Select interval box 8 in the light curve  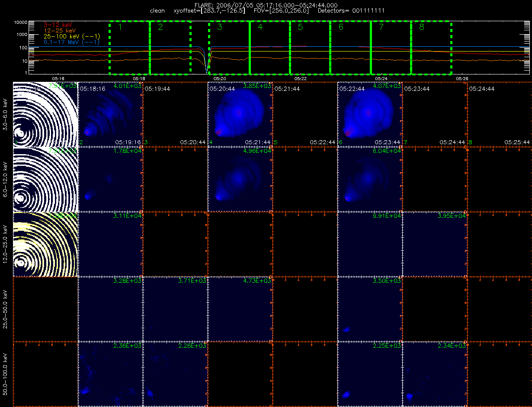(431, 47)
